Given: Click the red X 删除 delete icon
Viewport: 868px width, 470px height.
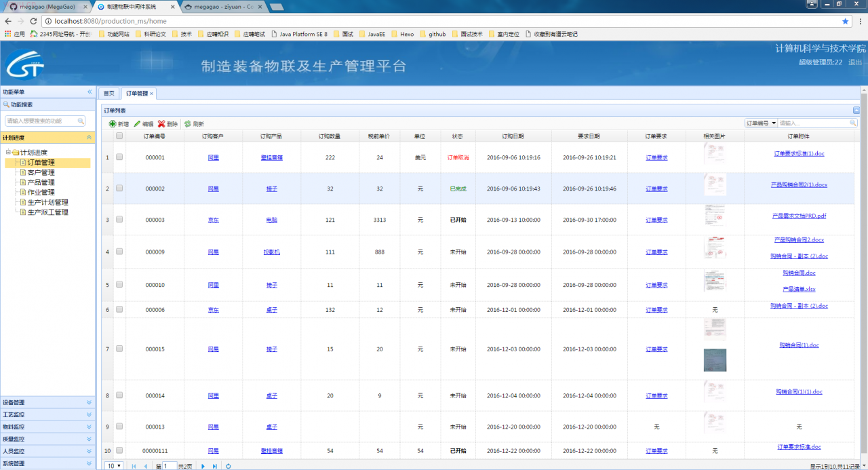Looking at the screenshot, I should [161, 124].
